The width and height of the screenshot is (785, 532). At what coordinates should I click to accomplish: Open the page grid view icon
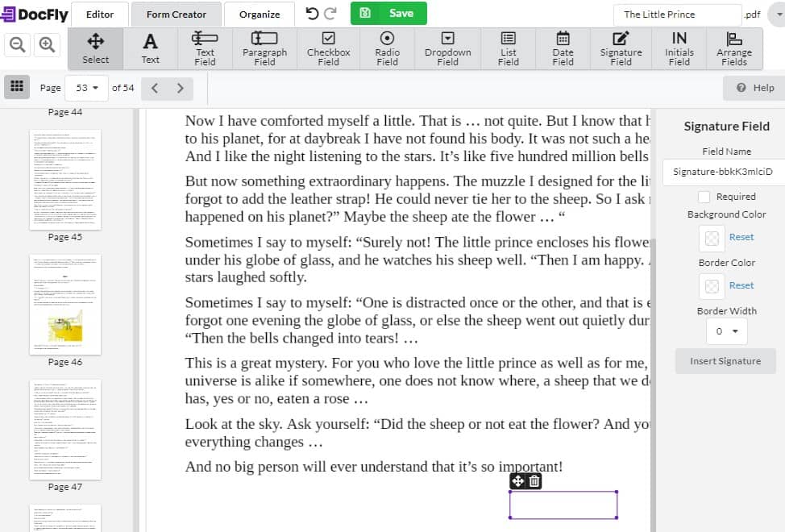click(x=17, y=87)
